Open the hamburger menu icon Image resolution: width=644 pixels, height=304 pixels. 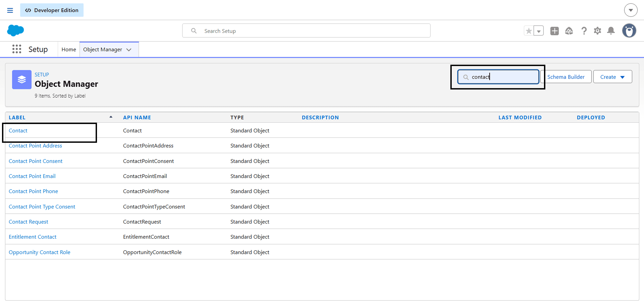coord(10,10)
